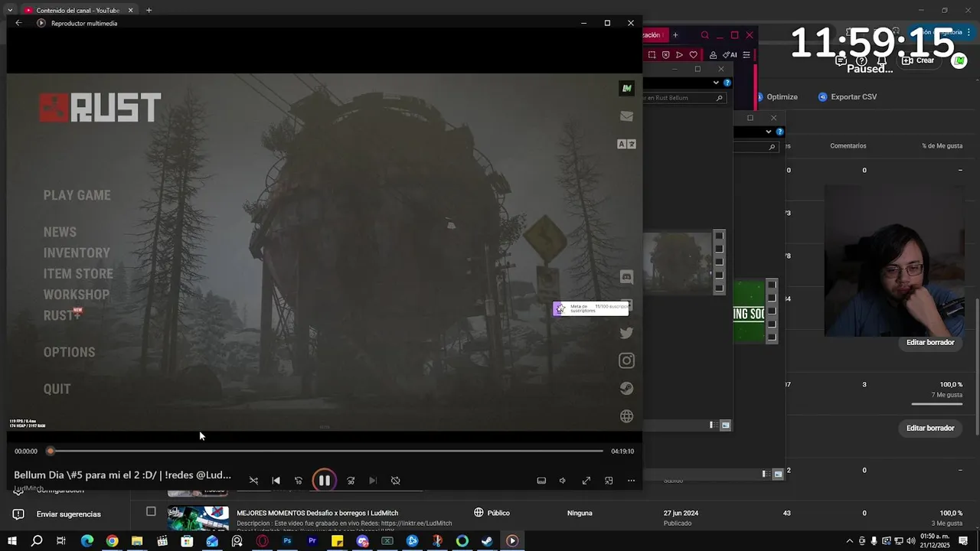Open a new tab in the browser
Viewport: 980px width, 551px height.
click(149, 10)
